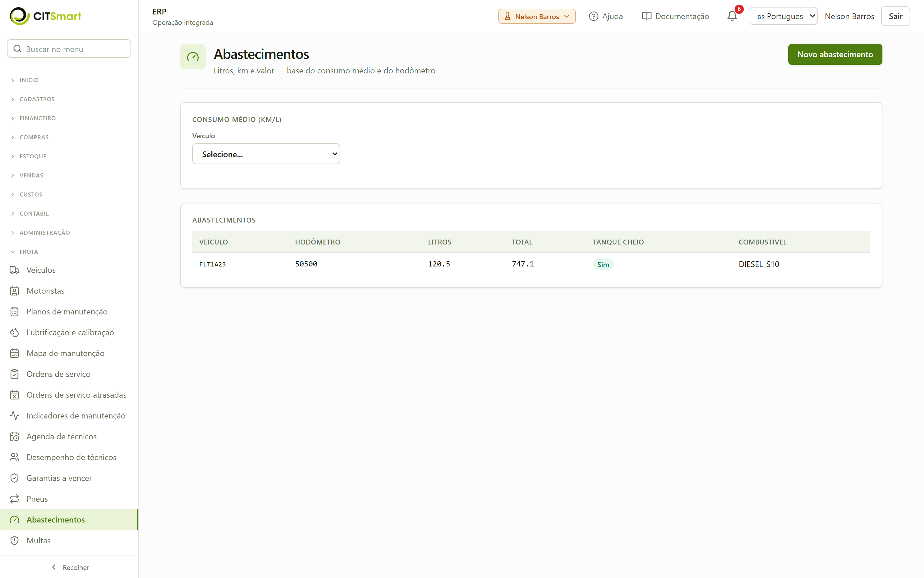Click the Garantias a vencer shield icon

14,478
